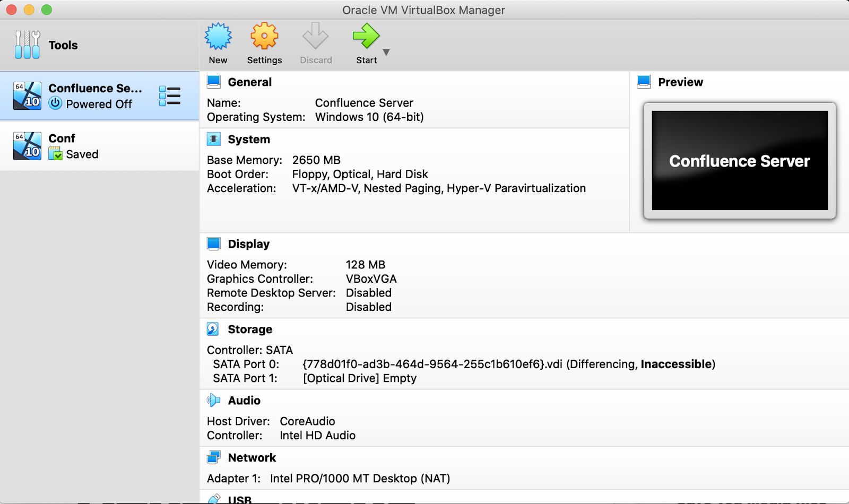The image size is (849, 504).
Task: Click the Optical Drive Empty entry
Action: coord(360,378)
